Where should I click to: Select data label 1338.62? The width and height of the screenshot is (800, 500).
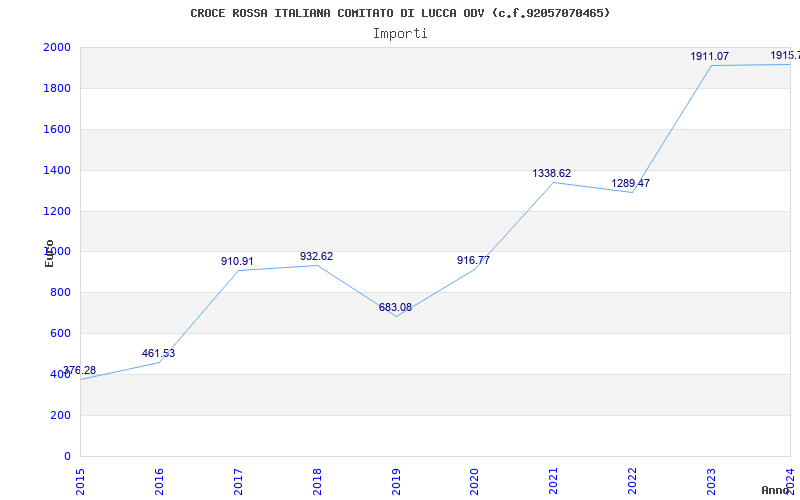click(x=552, y=173)
